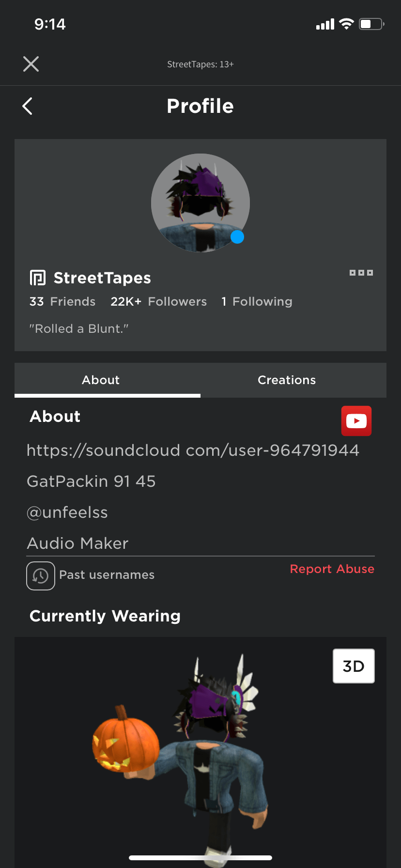The height and width of the screenshot is (868, 401).
Task: Toggle the 3D avatar view
Action: click(353, 666)
